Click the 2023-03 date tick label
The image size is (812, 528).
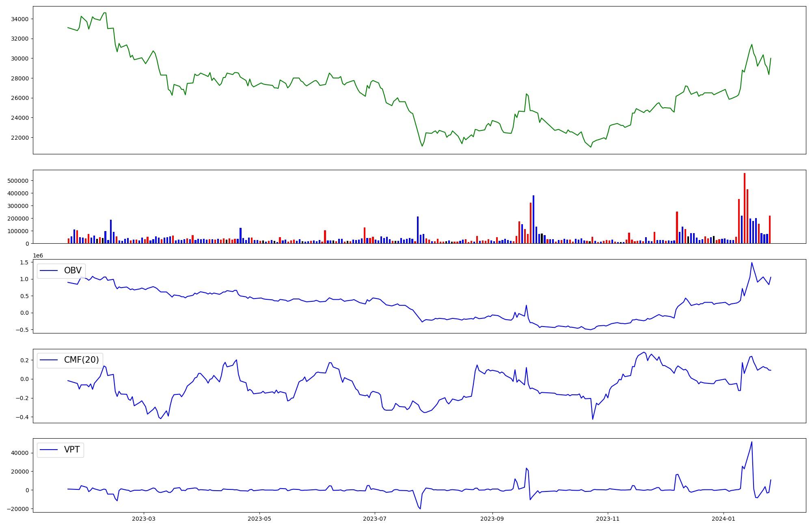(144, 519)
